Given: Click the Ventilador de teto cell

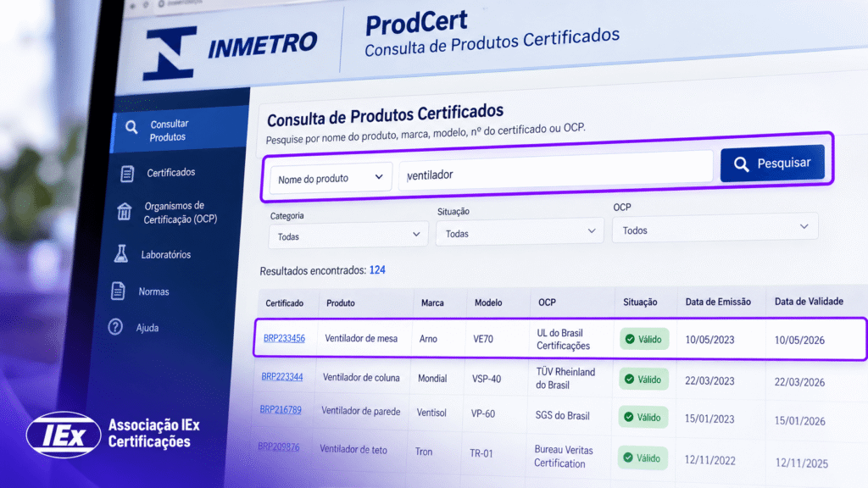Looking at the screenshot, I should click(x=353, y=449).
